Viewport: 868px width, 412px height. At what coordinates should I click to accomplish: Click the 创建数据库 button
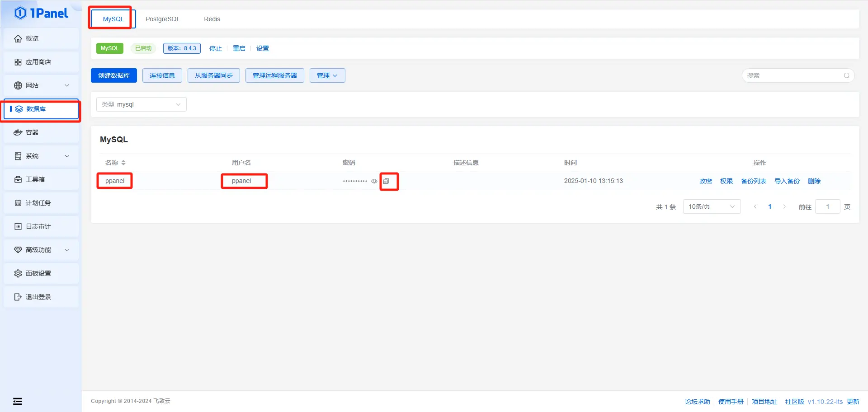[114, 75]
